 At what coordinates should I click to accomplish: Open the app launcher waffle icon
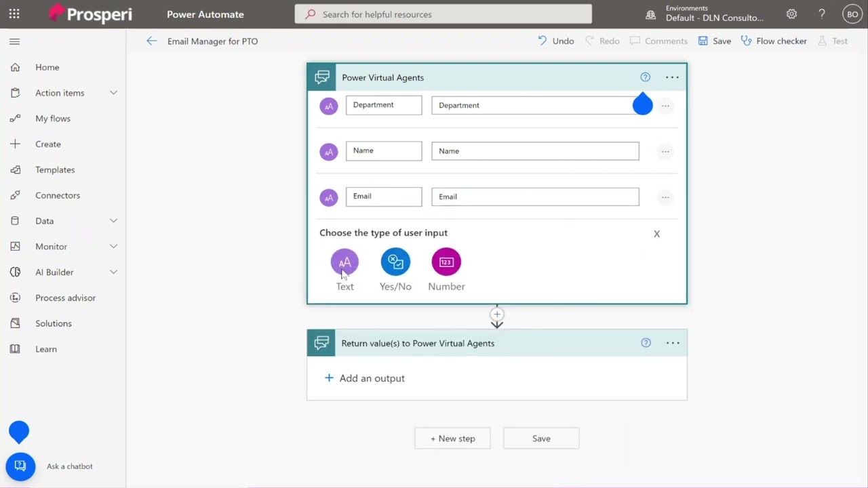14,14
